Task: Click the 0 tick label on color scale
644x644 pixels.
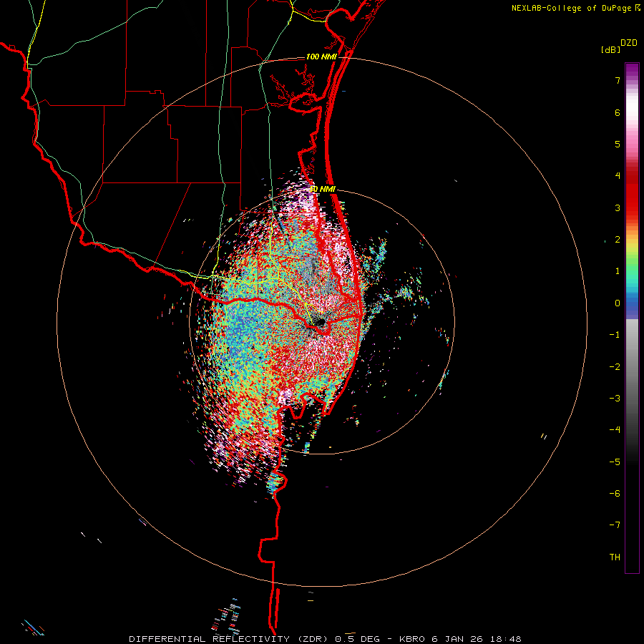Action: [x=618, y=303]
